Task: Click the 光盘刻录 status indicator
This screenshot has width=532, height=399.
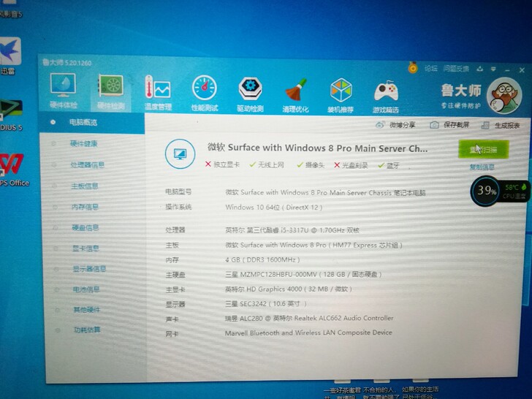Action: [351, 165]
